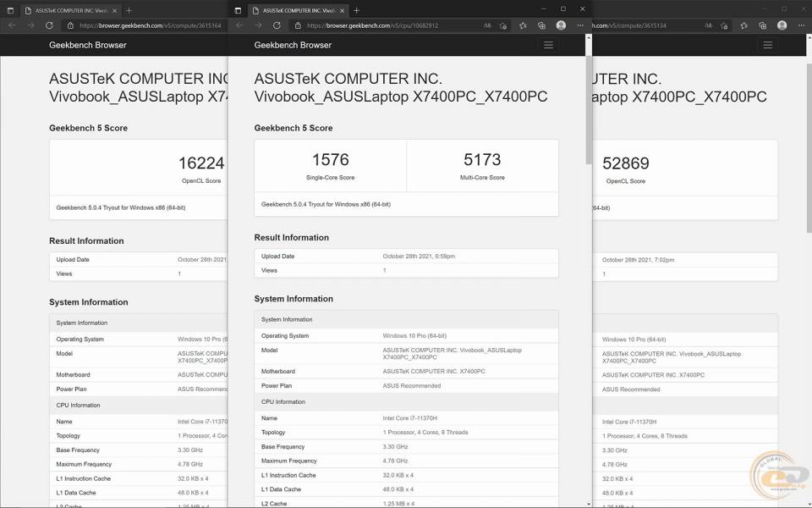This screenshot has height=508, width=812.
Task: Go back in the left browser window
Action: 12,25
